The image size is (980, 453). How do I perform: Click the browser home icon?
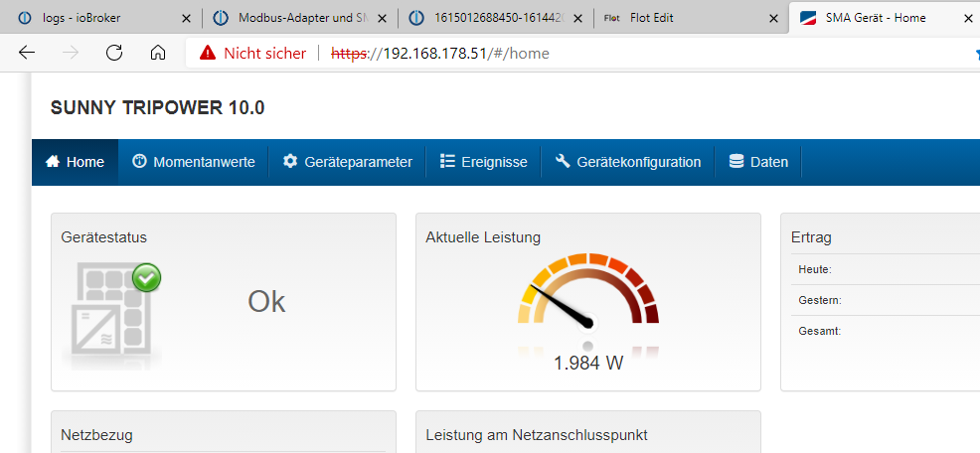(158, 53)
